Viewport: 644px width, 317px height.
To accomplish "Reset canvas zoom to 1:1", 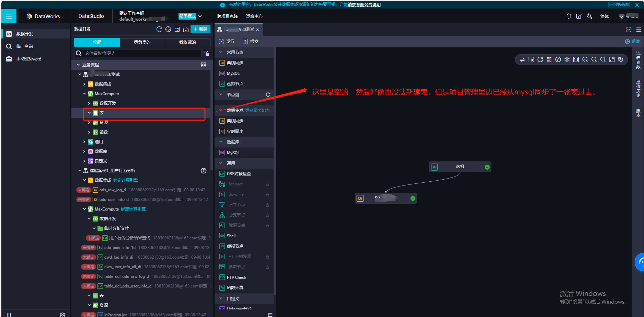I will [576, 59].
